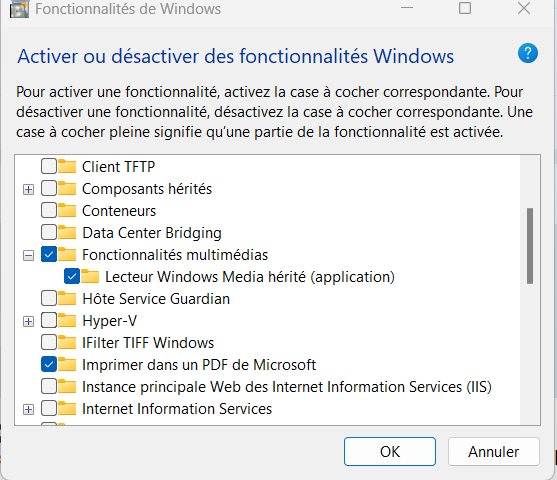Viewport: 557px width, 480px height.
Task: Click the features list vertical scrollbar thumb
Action: (530, 246)
